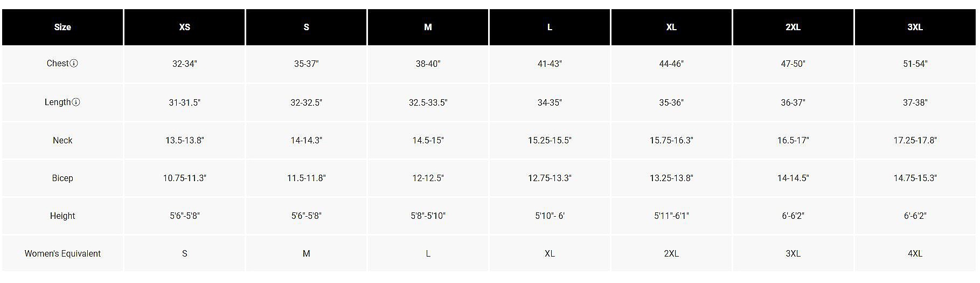Click the 15.25-15.5" neck measurement cell
The image size is (980, 283).
coord(550,140)
